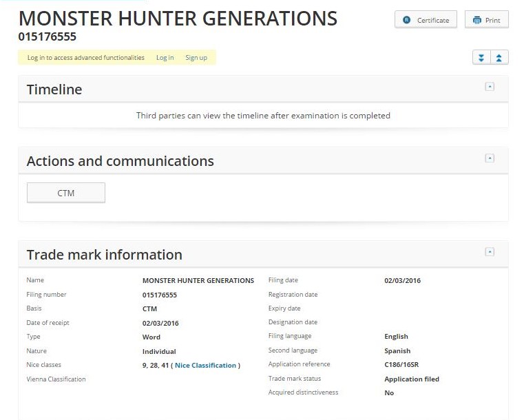Click 'Log in to access advanced functionalities' text
The image size is (524, 420).
(86, 57)
